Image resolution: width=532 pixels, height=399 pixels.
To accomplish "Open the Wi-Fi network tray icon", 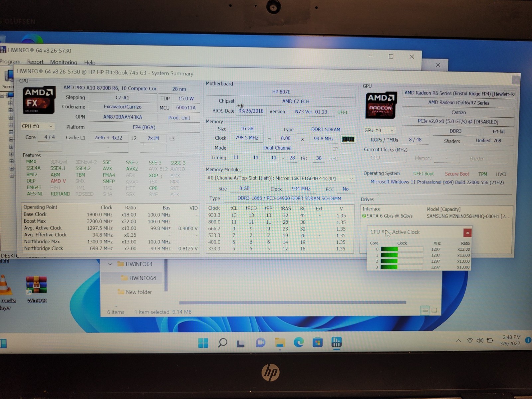I will [x=470, y=340].
